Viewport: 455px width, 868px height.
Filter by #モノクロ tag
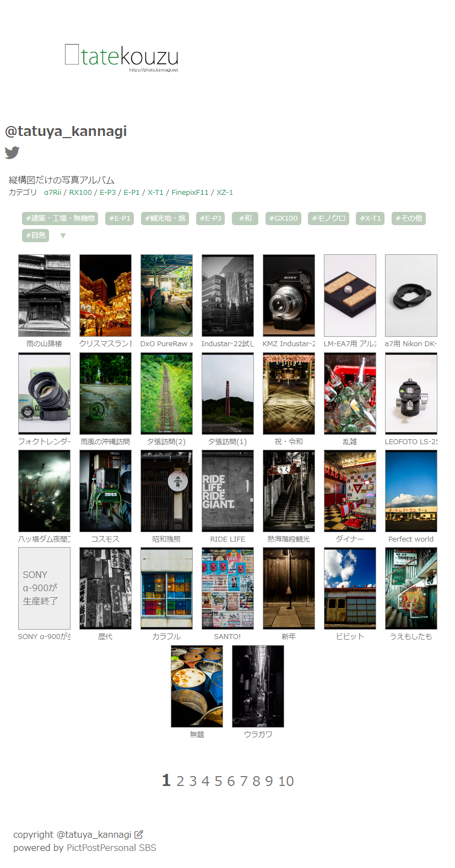click(x=328, y=219)
